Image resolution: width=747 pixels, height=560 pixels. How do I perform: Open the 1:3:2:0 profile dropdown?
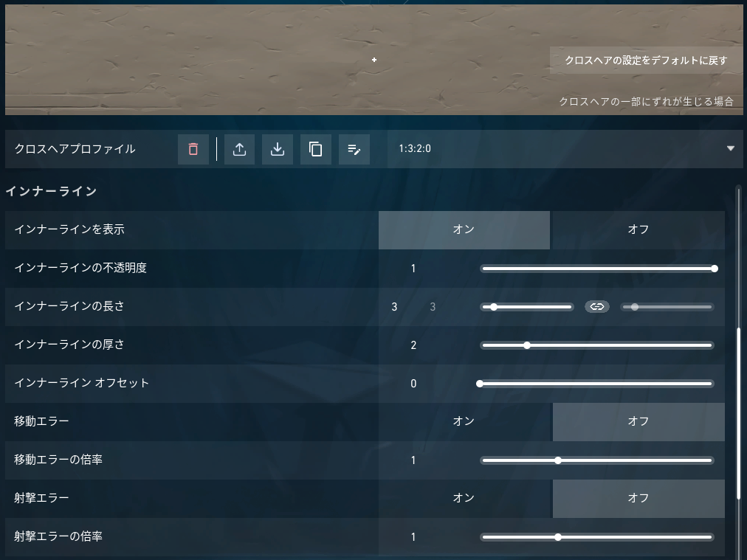(565, 148)
